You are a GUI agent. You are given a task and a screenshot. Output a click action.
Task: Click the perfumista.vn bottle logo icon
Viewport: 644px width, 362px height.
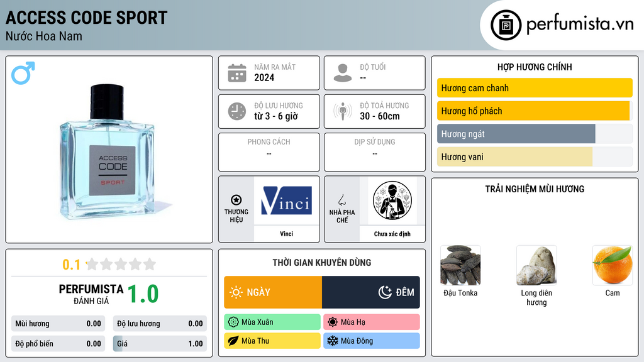(x=506, y=25)
